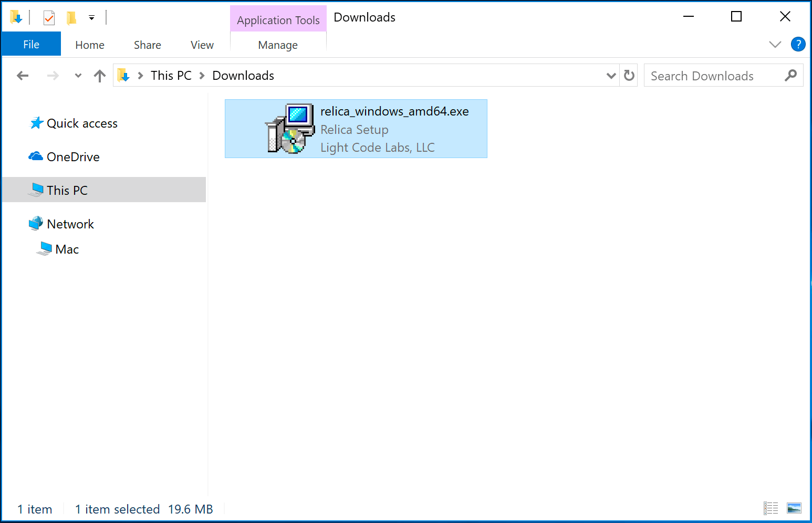Open Help via the question mark icon
The width and height of the screenshot is (812, 523).
coord(798,44)
